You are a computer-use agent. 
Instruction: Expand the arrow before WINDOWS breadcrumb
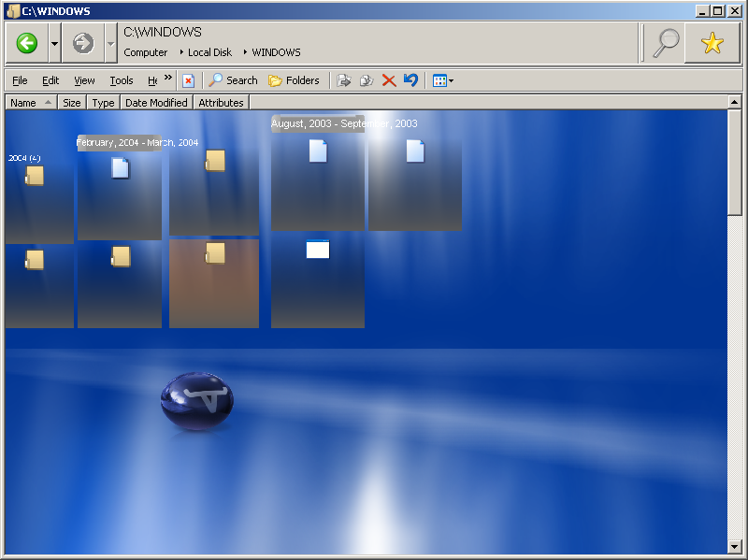pyautogui.click(x=245, y=52)
